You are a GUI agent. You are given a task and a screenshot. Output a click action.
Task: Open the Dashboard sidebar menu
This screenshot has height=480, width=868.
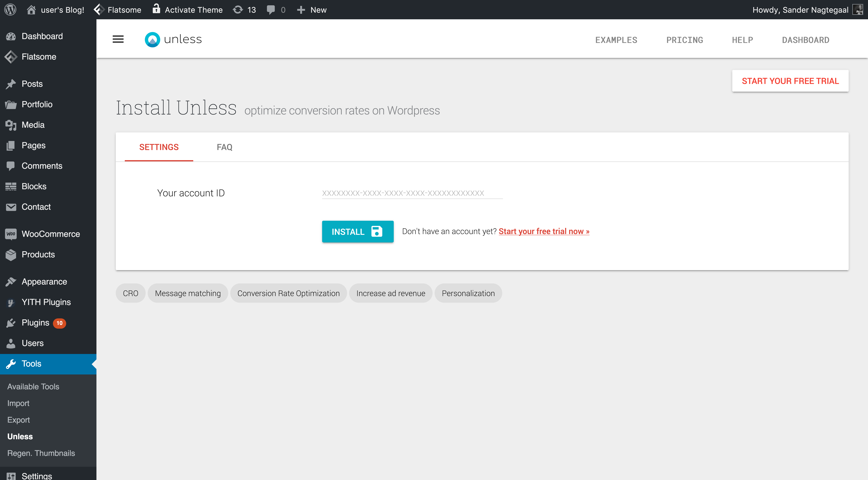click(x=48, y=36)
